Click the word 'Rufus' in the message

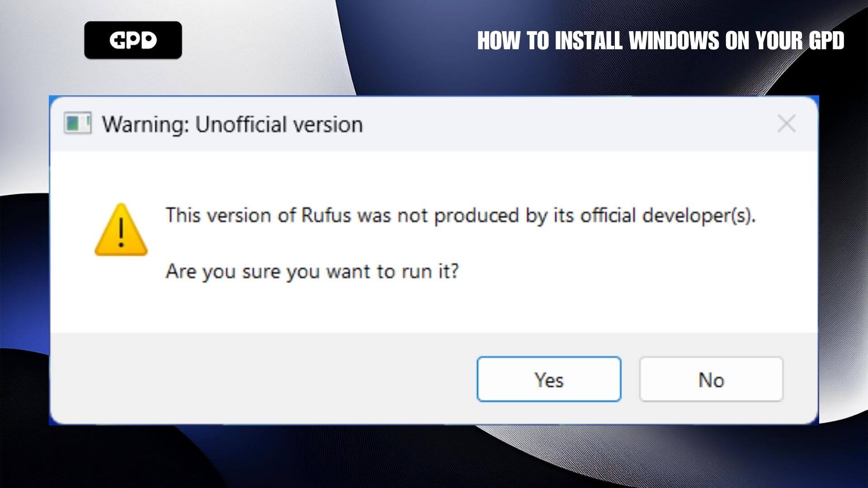pos(326,216)
